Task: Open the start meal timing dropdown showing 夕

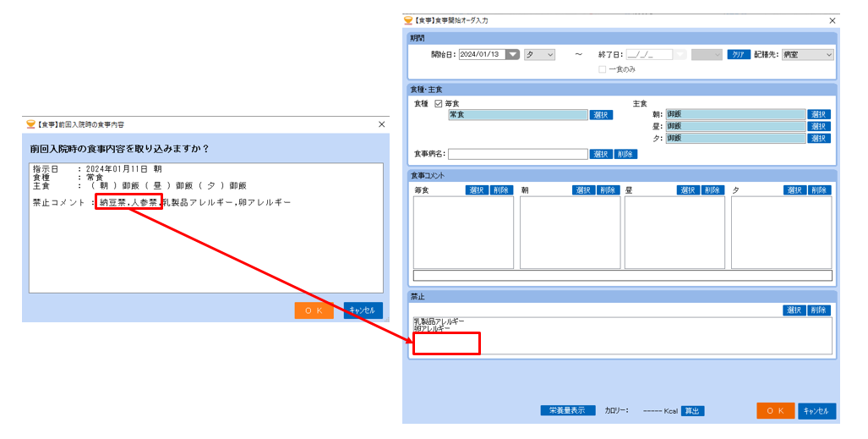Action: point(539,54)
